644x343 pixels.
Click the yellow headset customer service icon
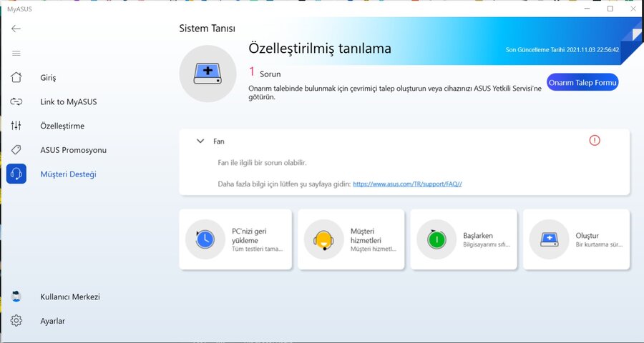pos(323,239)
